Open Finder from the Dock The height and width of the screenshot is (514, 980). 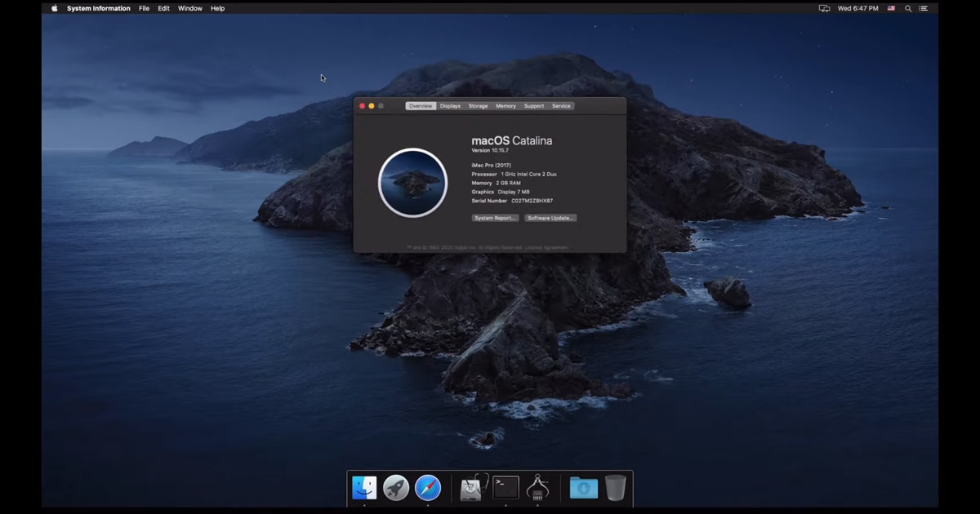(364, 488)
